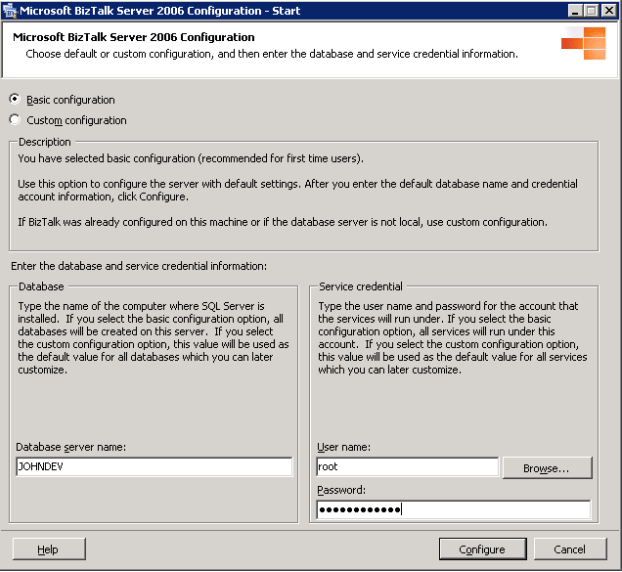Close the BizTalk Configuration window
Viewport: 622px width, 572px height.
[x=609, y=11]
